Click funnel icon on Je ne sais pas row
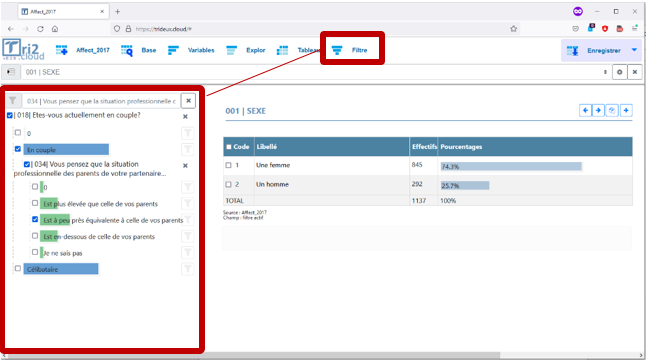651x361 pixels. [x=188, y=252]
